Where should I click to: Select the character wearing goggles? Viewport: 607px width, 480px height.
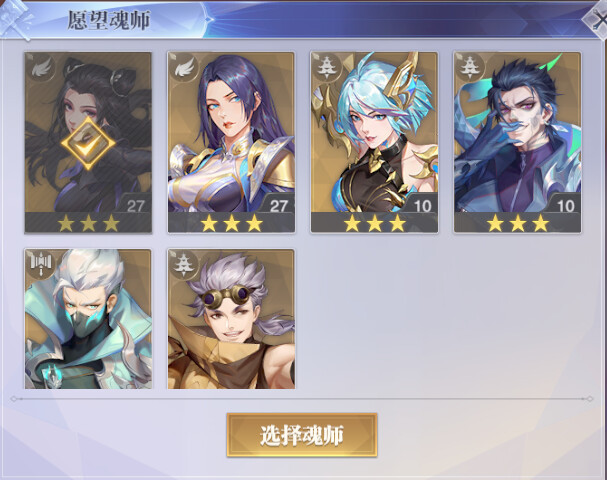231,319
